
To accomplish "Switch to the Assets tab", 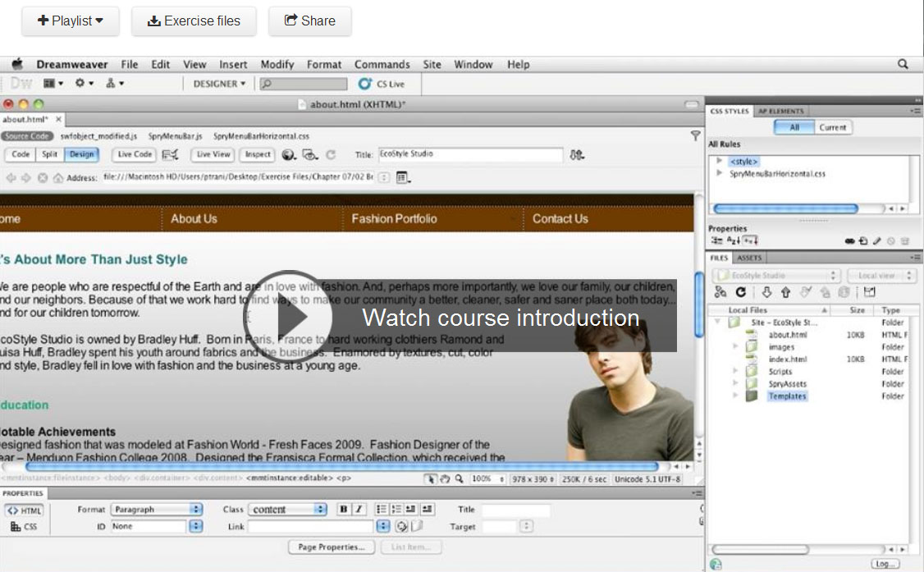I will [749, 258].
